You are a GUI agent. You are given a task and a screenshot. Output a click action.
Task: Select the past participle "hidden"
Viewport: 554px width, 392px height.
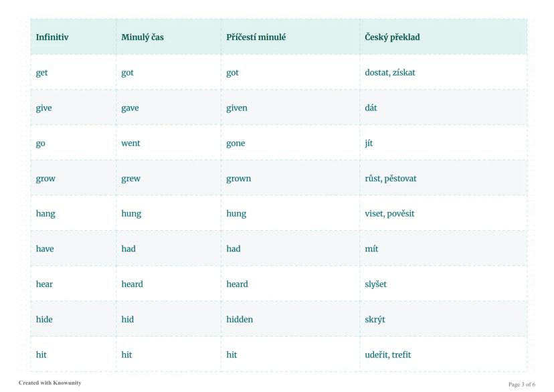(x=240, y=319)
